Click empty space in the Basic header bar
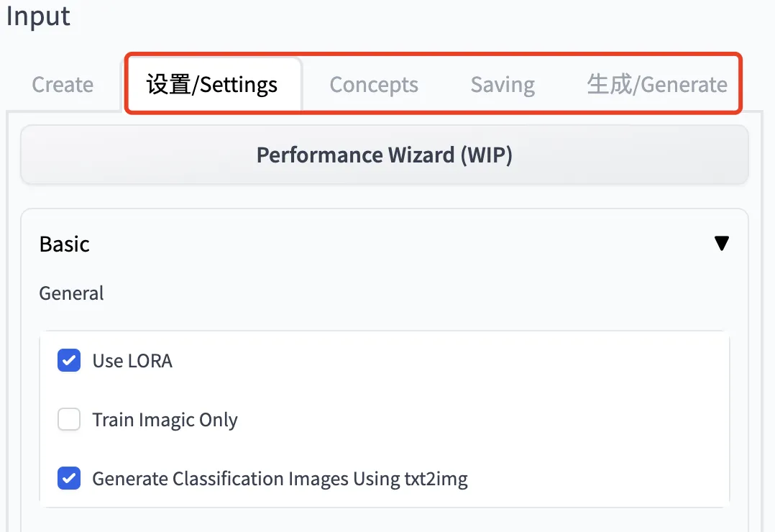 coord(395,244)
